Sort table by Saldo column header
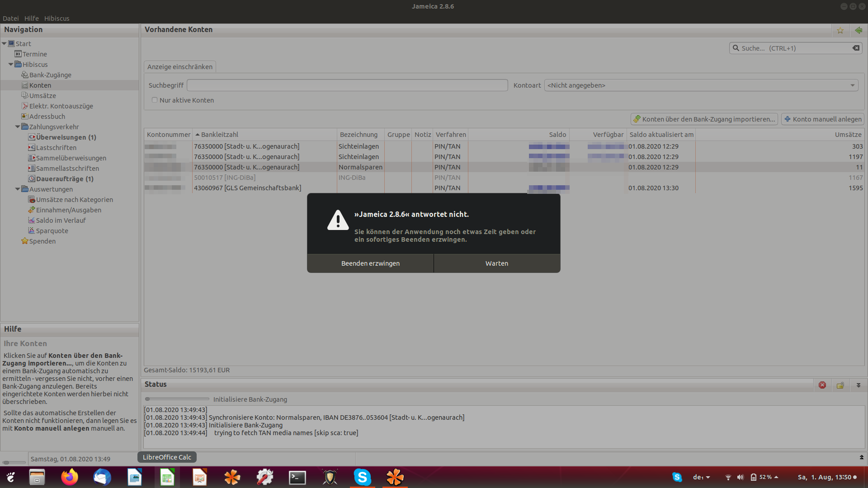Viewport: 868px width, 488px height. (557, 135)
